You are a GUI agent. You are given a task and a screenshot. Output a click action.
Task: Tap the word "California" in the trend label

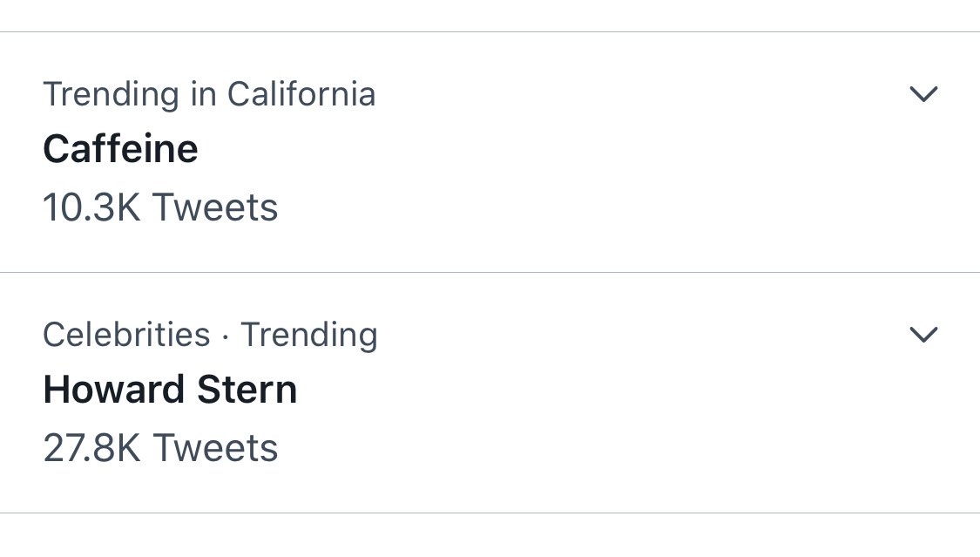click(301, 94)
